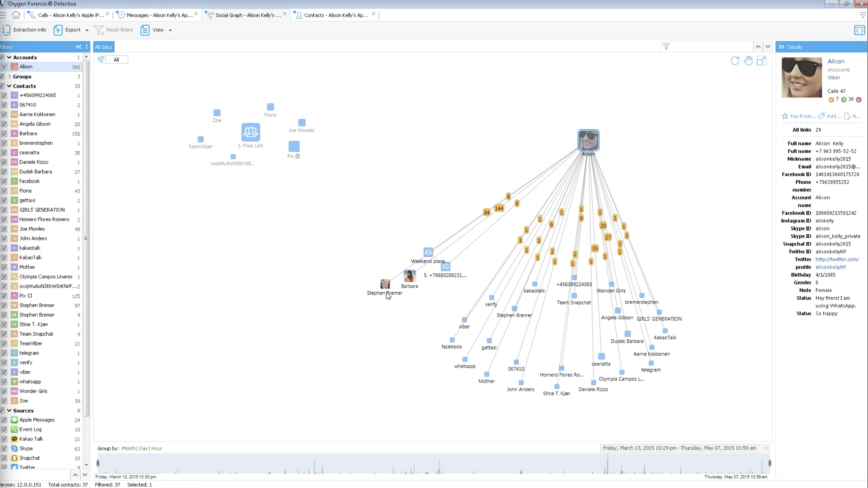Select the ceanatta graph node

click(x=602, y=356)
